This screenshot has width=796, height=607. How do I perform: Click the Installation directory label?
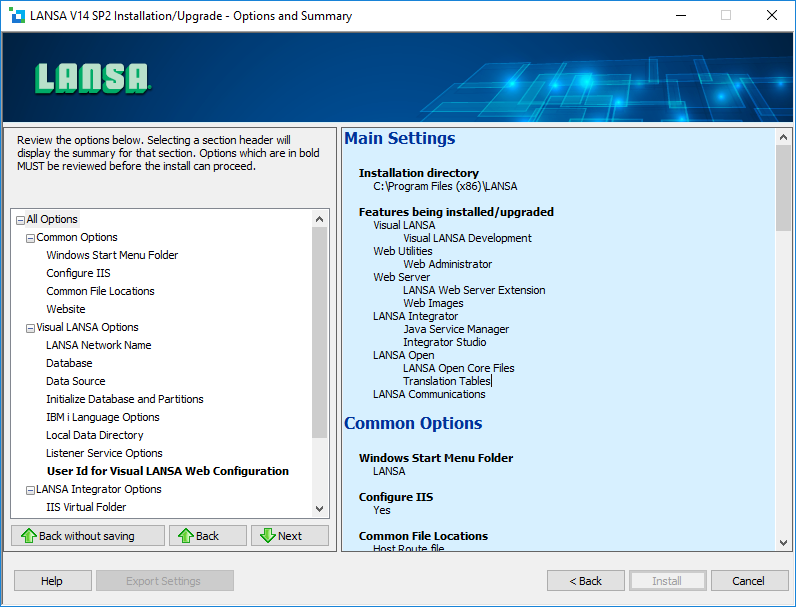pos(419,173)
